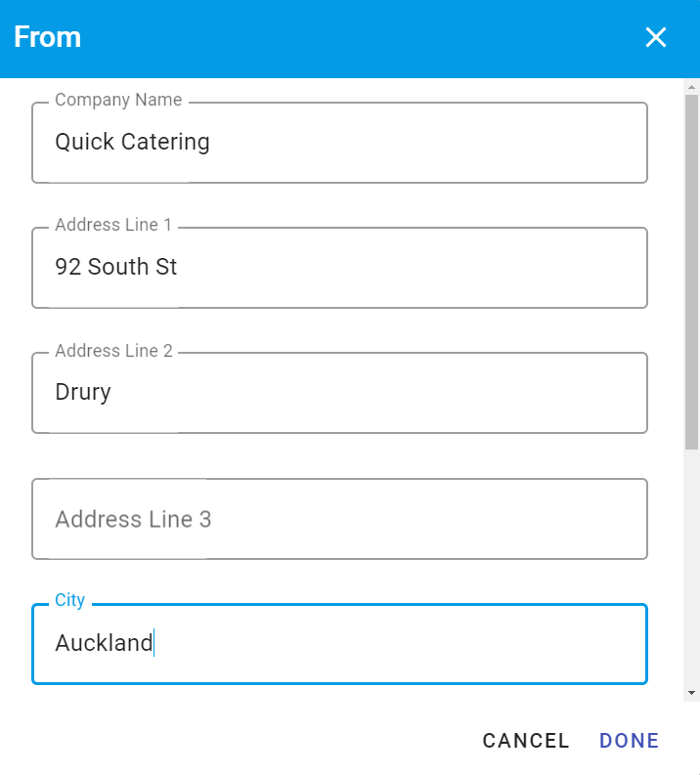Image resolution: width=700 pixels, height=775 pixels.
Task: Click on the 92 South St text
Action: (x=115, y=268)
